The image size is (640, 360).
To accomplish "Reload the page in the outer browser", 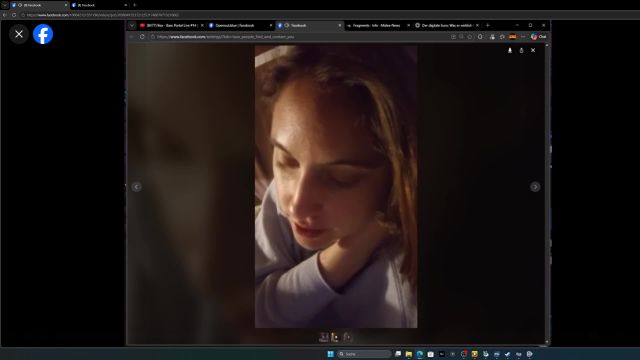I will [14, 15].
